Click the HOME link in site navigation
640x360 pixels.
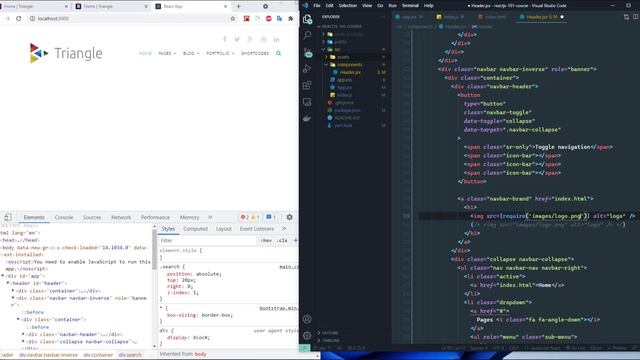145,53
